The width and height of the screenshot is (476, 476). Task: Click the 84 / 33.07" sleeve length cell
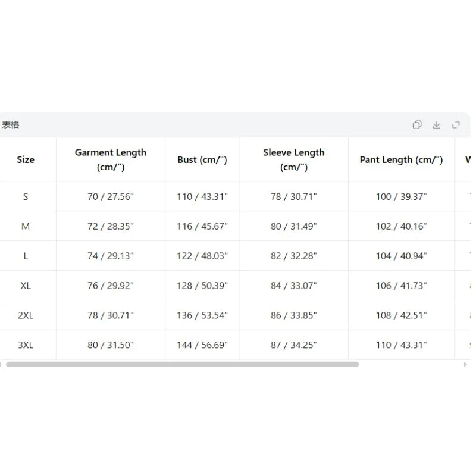(293, 286)
